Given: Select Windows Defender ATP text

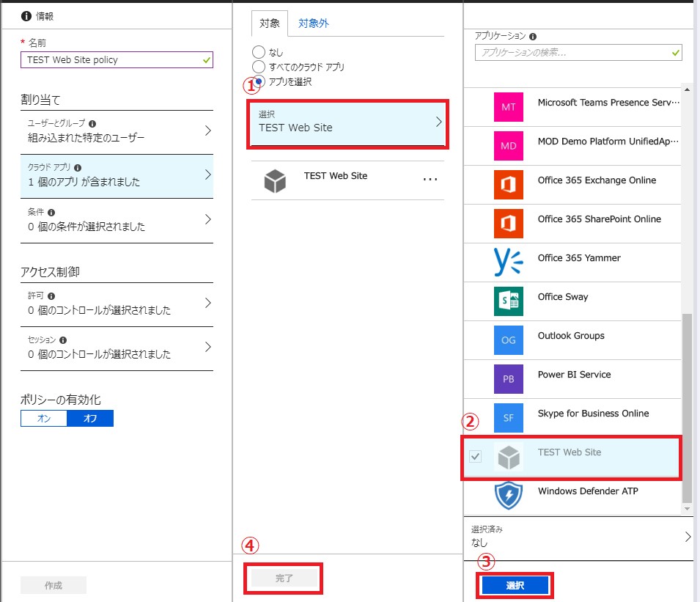Looking at the screenshot, I should pos(588,491).
